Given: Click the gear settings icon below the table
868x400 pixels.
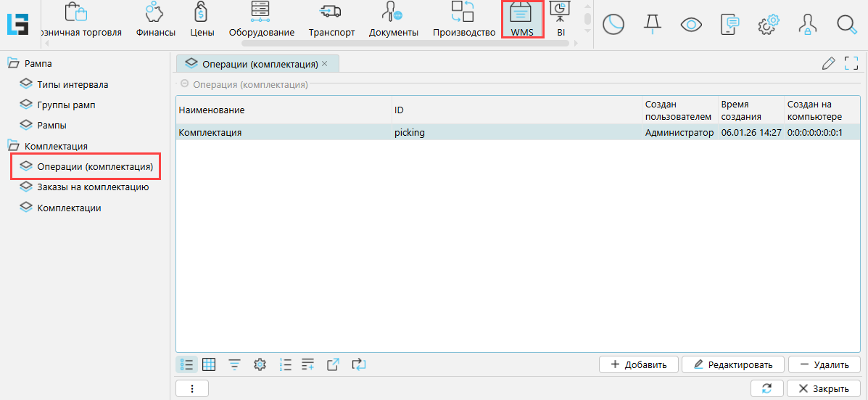Looking at the screenshot, I should pos(260,364).
